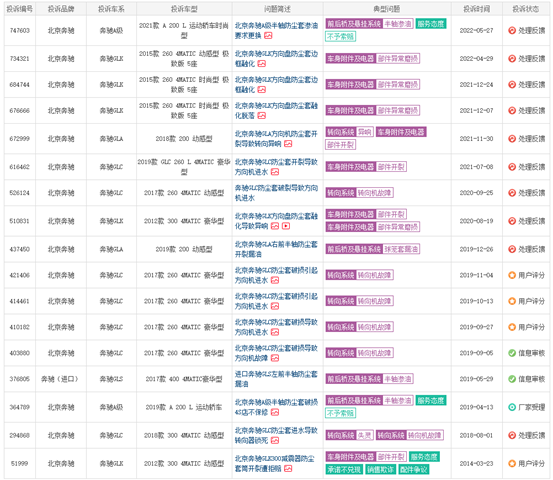Click date 2014-03-23 cell

coord(476,463)
